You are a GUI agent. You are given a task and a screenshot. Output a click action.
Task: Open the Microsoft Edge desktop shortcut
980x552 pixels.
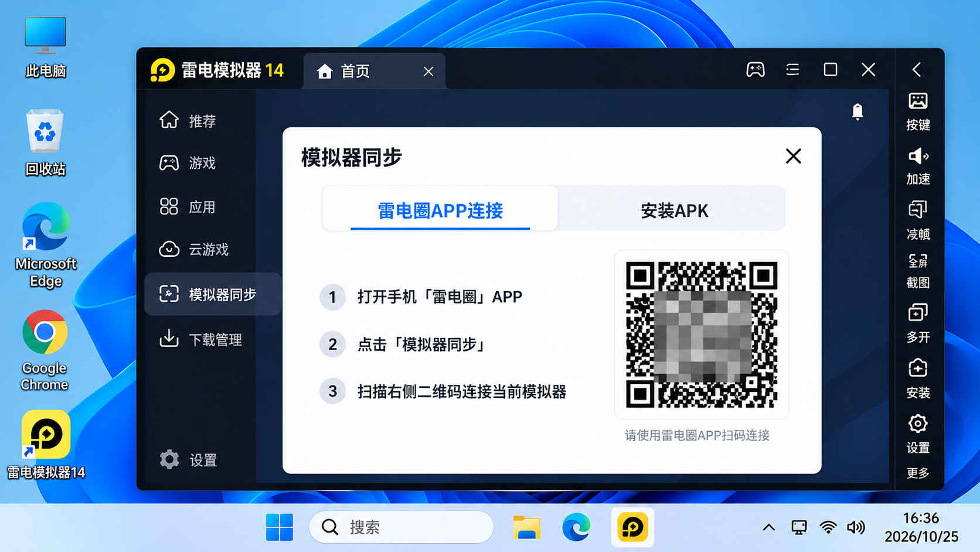pos(46,245)
